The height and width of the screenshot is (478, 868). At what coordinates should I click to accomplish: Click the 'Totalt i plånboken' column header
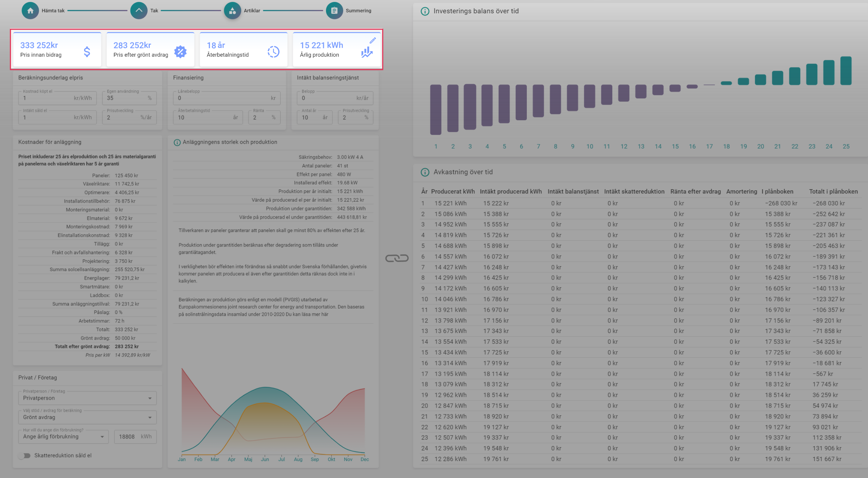(x=833, y=191)
